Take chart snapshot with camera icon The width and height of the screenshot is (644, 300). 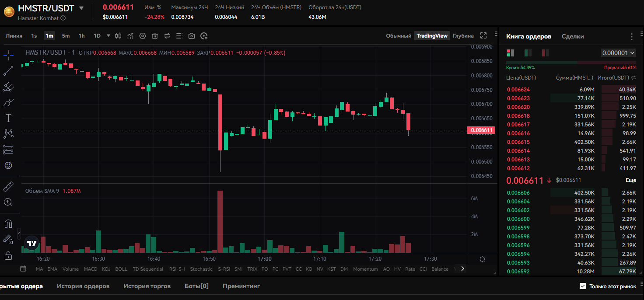[x=192, y=36]
